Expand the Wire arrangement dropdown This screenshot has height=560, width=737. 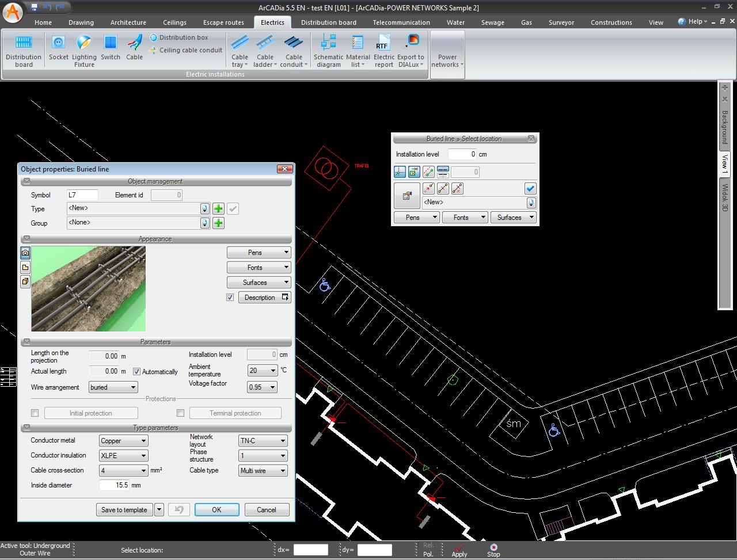(x=113, y=387)
